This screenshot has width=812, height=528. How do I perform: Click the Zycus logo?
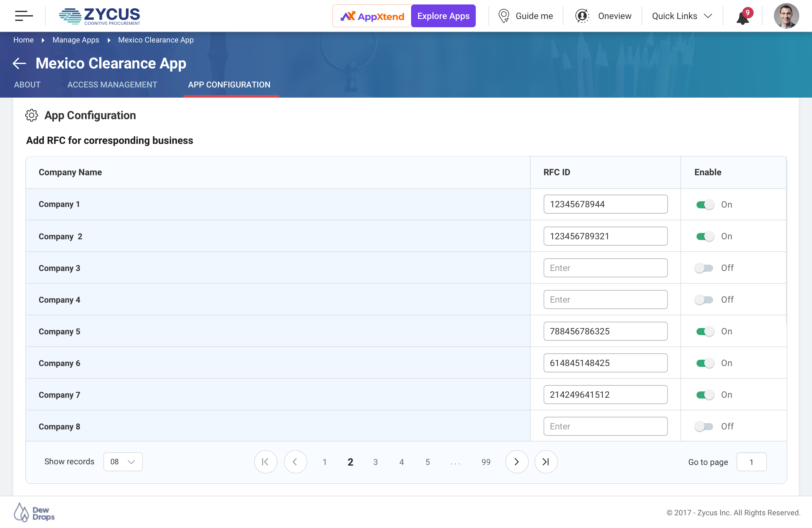[x=99, y=16]
